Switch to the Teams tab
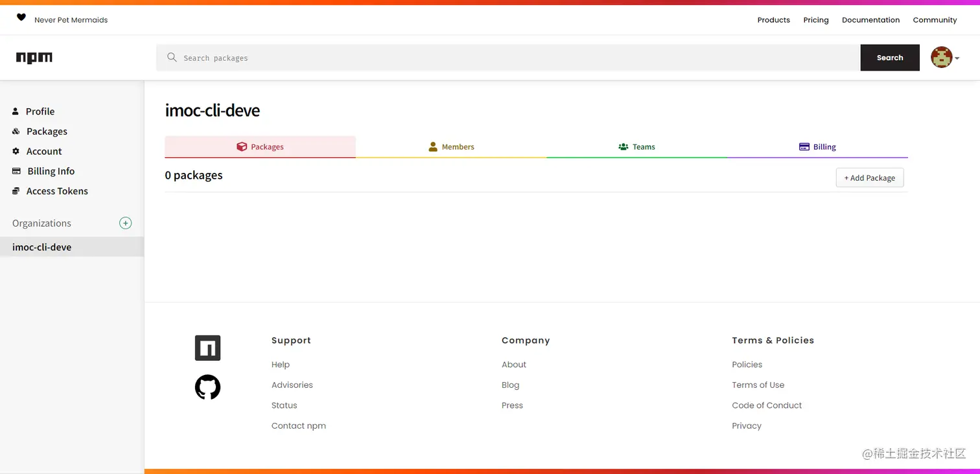 [637, 147]
